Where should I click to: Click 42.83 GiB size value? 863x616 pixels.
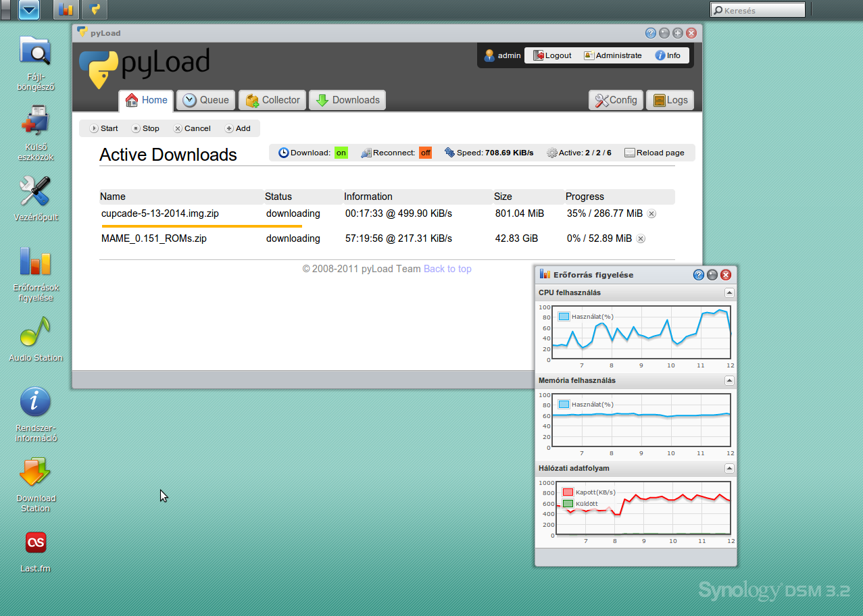517,238
